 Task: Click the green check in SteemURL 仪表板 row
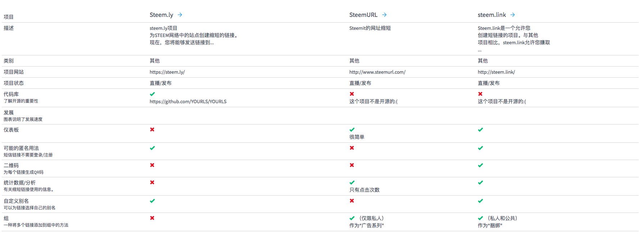352,129
